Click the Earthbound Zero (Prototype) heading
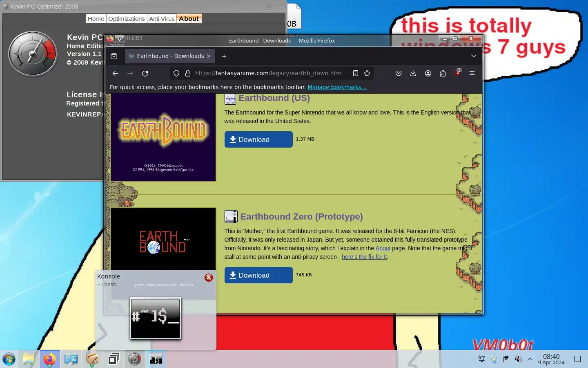The width and height of the screenshot is (588, 368). (301, 217)
